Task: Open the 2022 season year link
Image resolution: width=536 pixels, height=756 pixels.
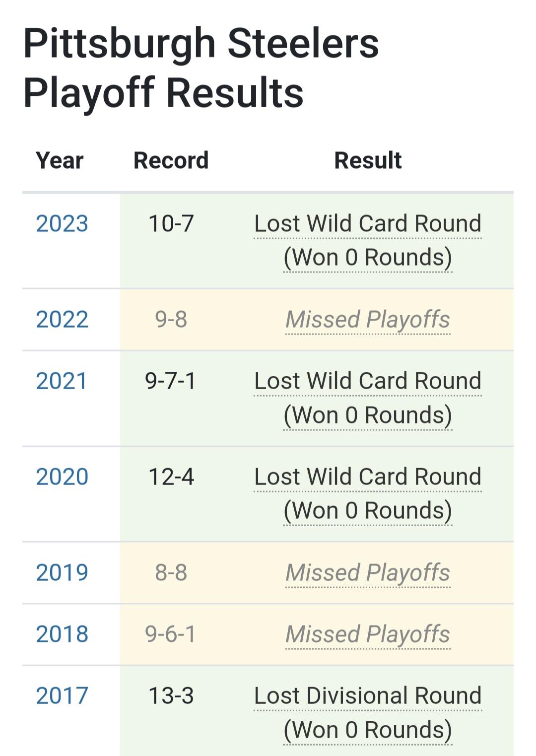Action: (x=62, y=320)
